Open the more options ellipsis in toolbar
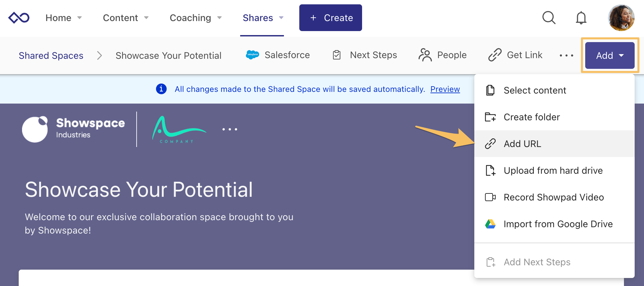 (x=567, y=55)
